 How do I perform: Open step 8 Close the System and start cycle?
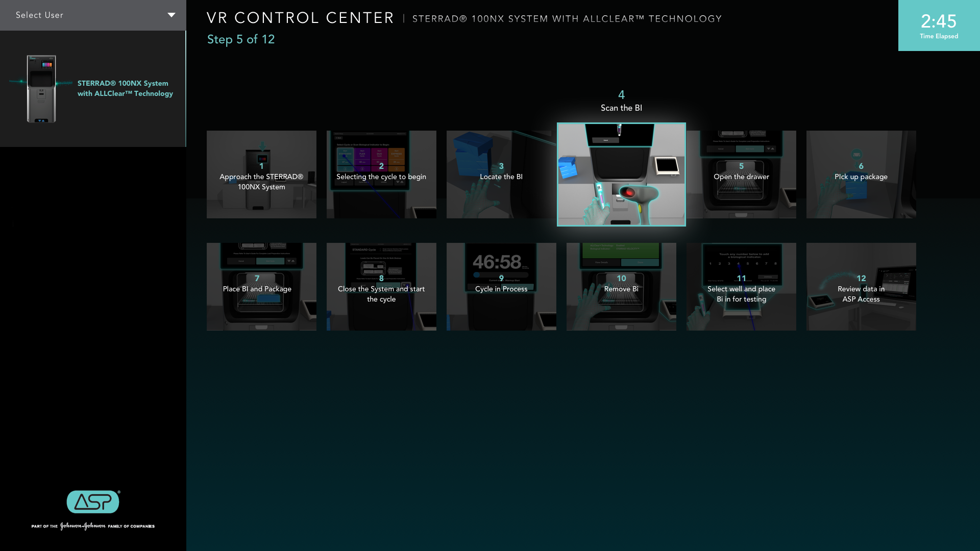coord(381,287)
